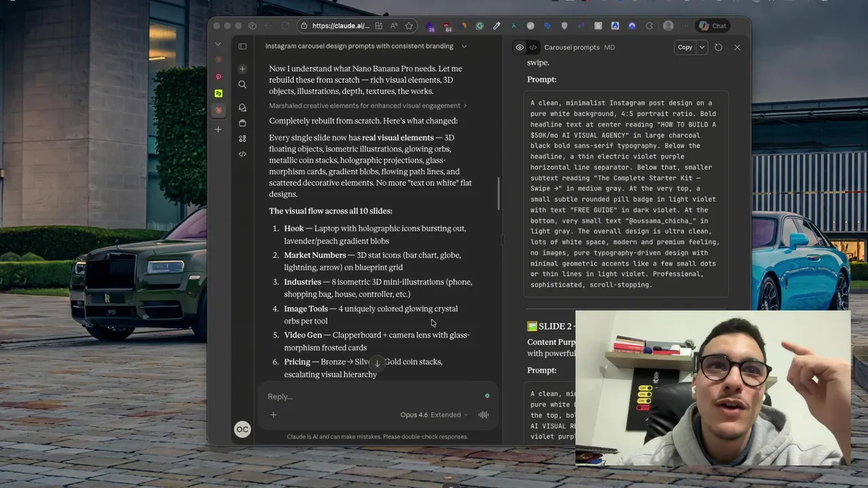Viewport: 868px width, 488px height.
Task: Start voice mode with the waveform icon
Action: pyautogui.click(x=484, y=415)
